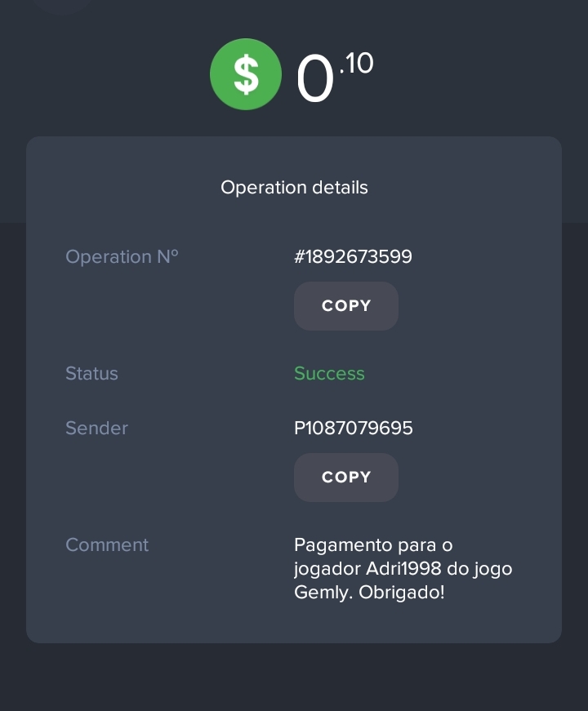Click the Comment label
588x711 pixels.
point(107,545)
